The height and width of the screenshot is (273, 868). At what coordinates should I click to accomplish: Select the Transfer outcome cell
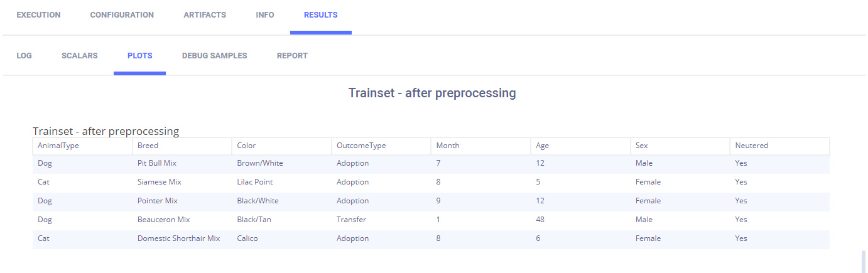[x=351, y=220]
